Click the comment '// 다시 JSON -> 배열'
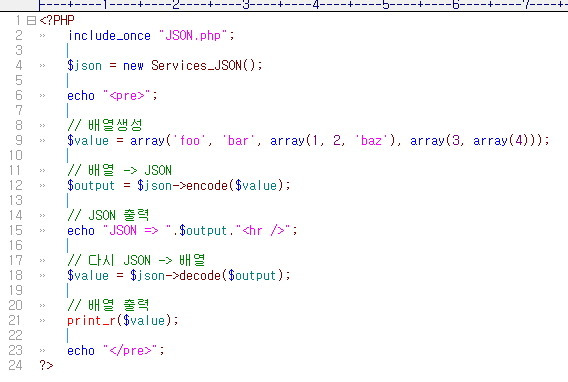This screenshot has width=568, height=382. (x=136, y=260)
